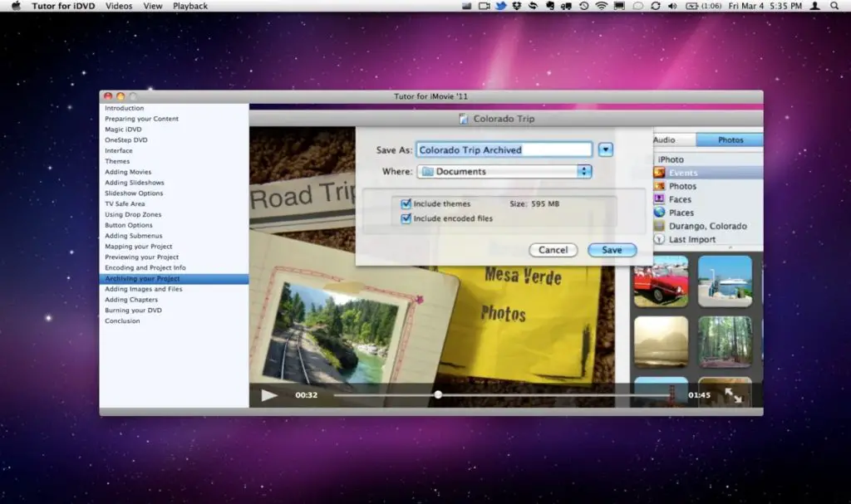Screen dimensions: 851x504
Task: Switch to the Audio tab
Action: [x=673, y=140]
